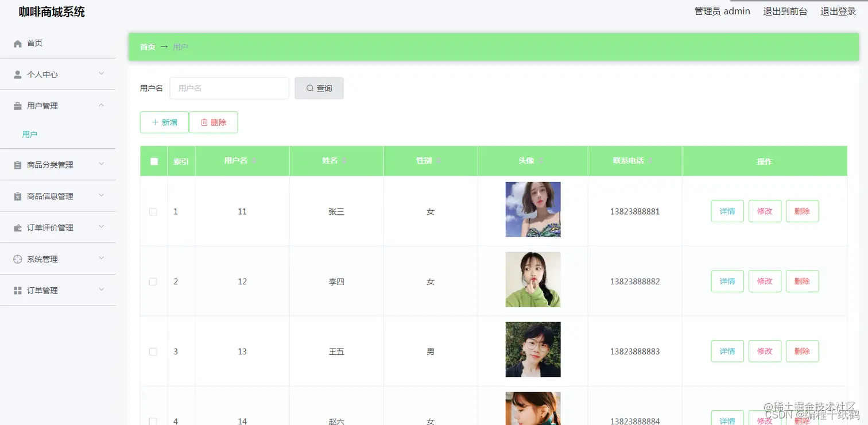
Task: Click 李四's avatar thumbnail
Action: 533,280
